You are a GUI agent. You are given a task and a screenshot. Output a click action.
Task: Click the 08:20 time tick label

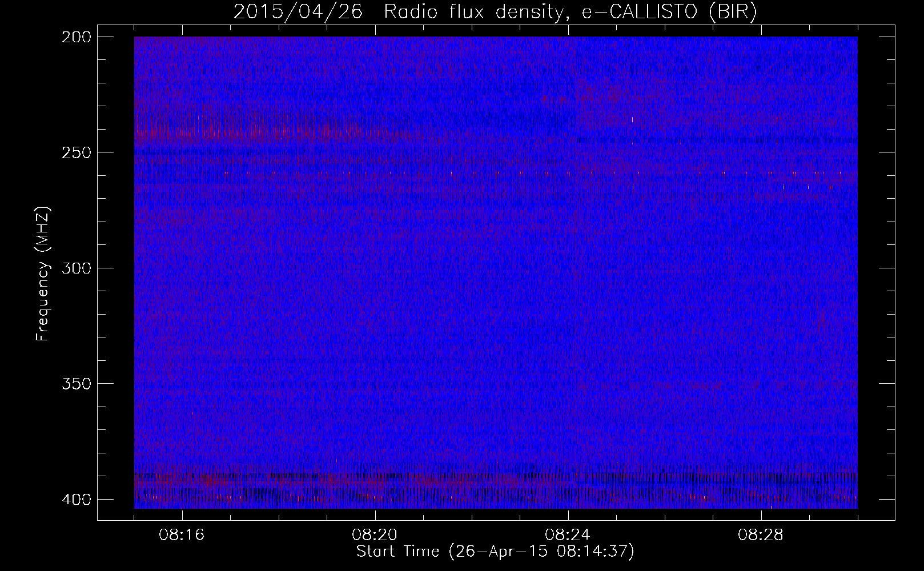[375, 534]
